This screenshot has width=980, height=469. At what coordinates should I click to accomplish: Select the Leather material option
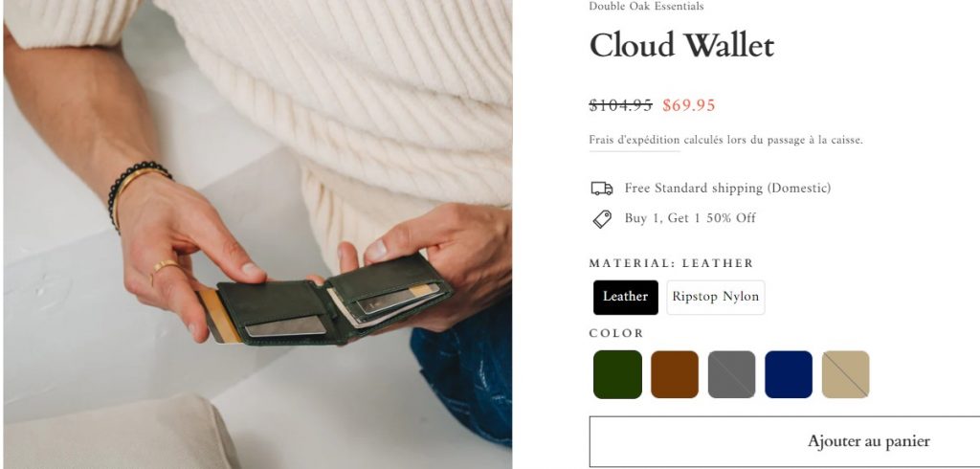626,297
